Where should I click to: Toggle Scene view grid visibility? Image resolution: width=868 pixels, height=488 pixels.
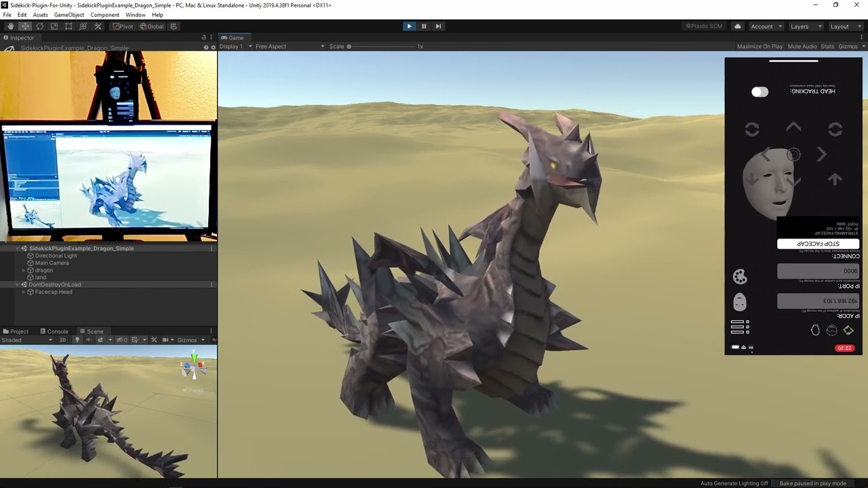[x=135, y=340]
